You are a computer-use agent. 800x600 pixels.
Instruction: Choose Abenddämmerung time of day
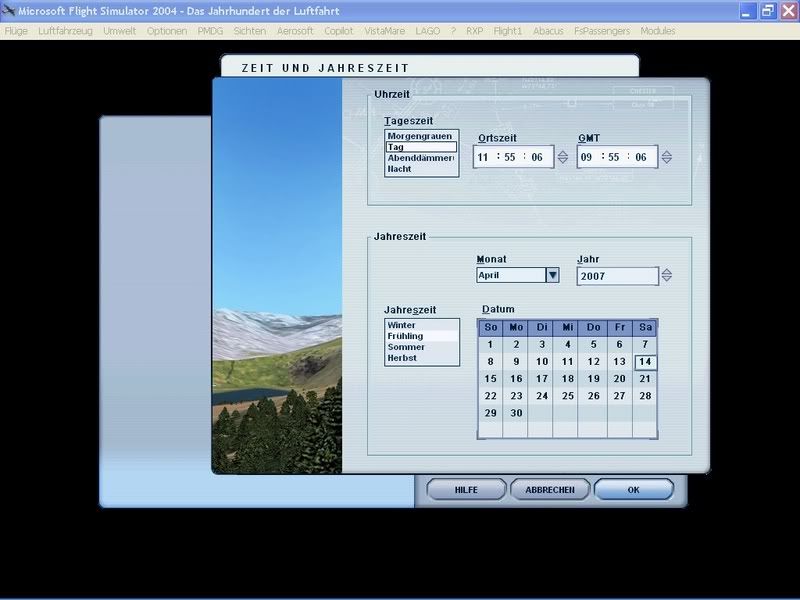(420, 158)
